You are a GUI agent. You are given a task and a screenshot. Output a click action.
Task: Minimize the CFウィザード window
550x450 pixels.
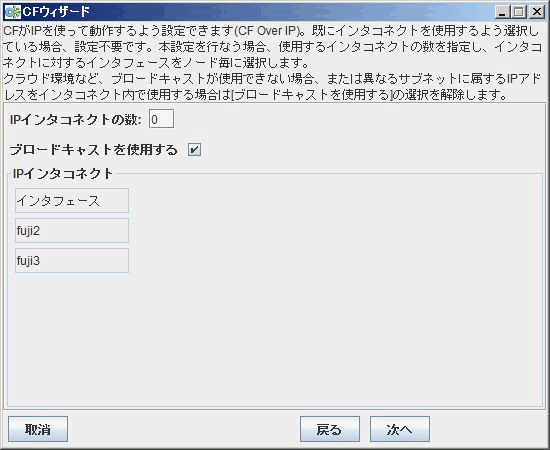[x=502, y=12]
